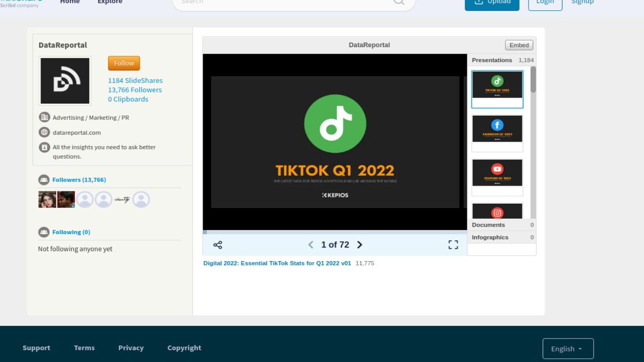Click the '1 of 72' page counter

(x=335, y=245)
